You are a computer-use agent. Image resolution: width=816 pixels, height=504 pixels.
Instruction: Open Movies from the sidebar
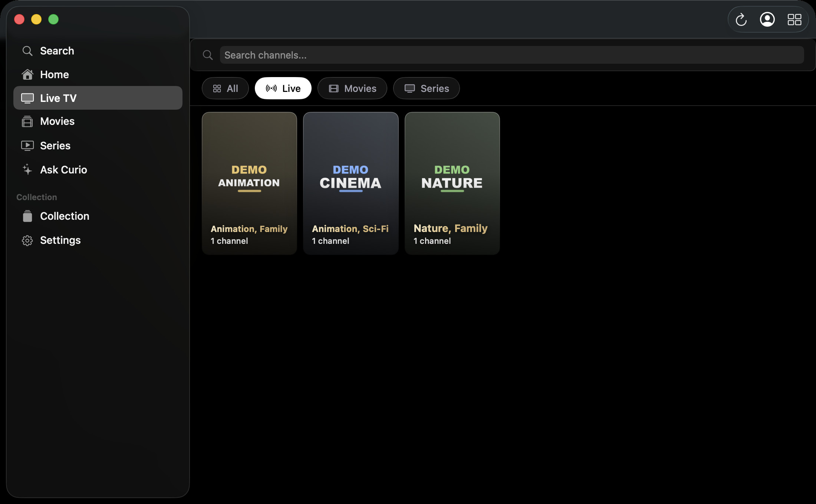point(98,121)
